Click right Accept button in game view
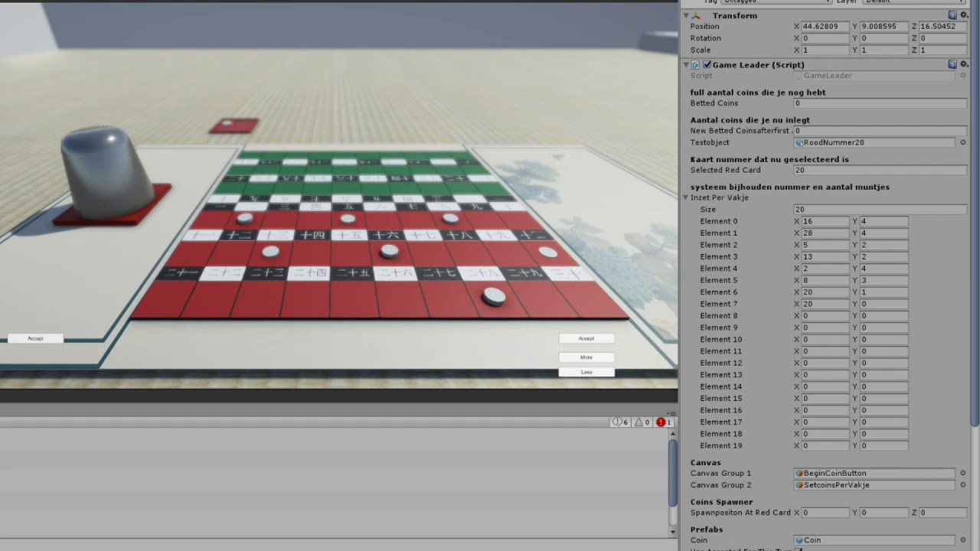The width and height of the screenshot is (980, 551). tap(586, 338)
